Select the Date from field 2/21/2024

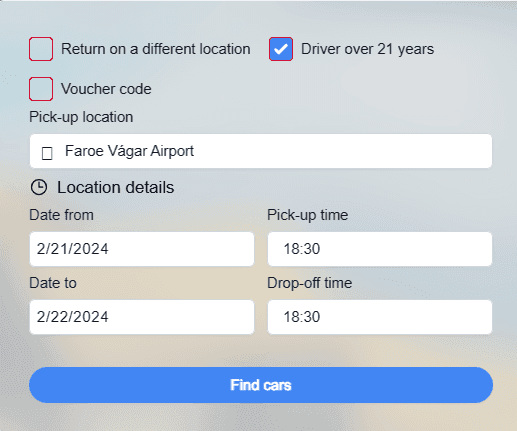point(142,249)
